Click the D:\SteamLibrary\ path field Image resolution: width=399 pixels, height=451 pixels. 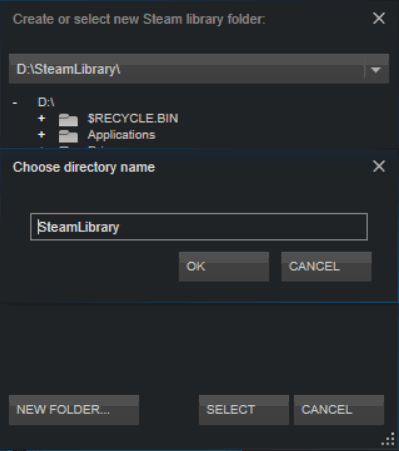[x=187, y=69]
